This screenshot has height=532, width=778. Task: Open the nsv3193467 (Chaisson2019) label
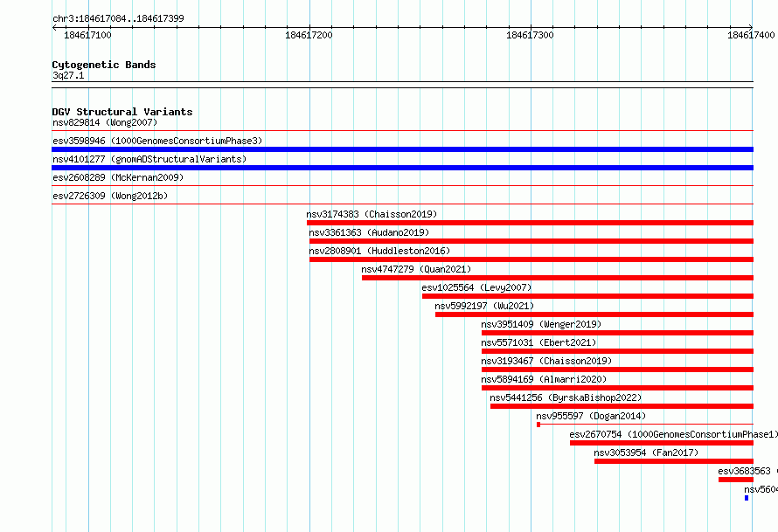(x=546, y=361)
